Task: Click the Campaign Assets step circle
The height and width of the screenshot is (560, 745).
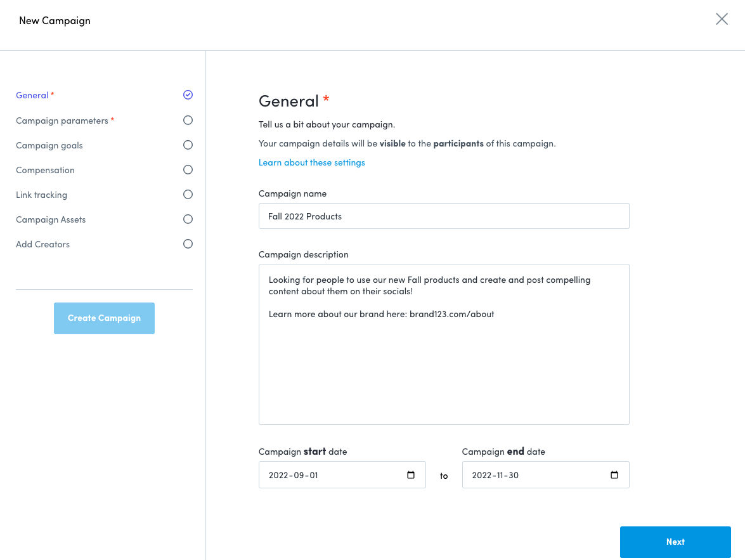Action: [188, 219]
